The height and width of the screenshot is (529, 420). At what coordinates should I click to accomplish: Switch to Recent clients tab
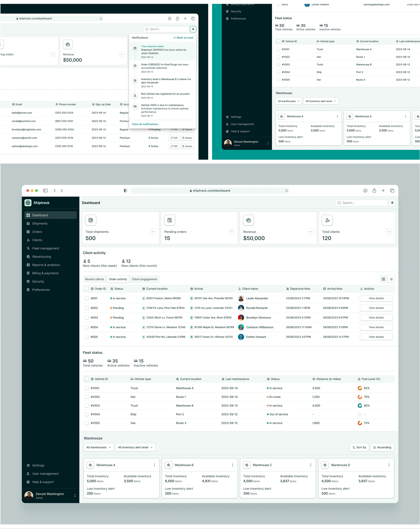tap(94, 279)
